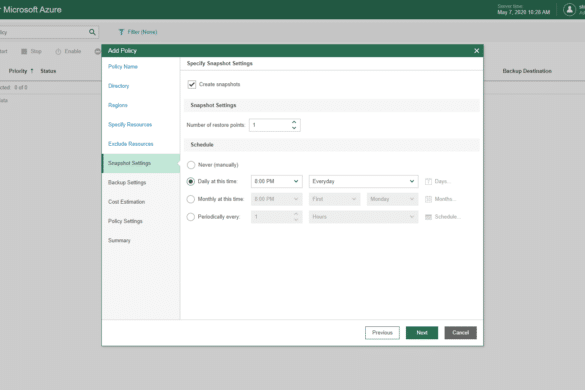This screenshot has height=390, width=585.
Task: Click the Previous button
Action: tap(382, 333)
